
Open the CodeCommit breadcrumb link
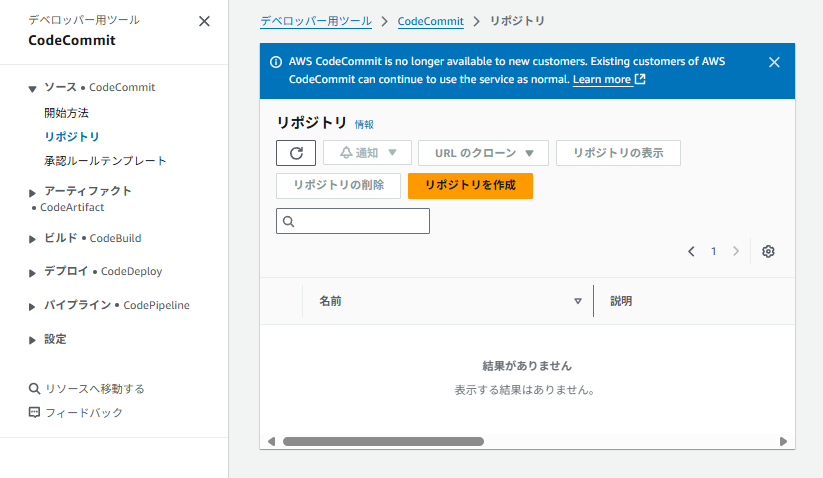click(430, 22)
